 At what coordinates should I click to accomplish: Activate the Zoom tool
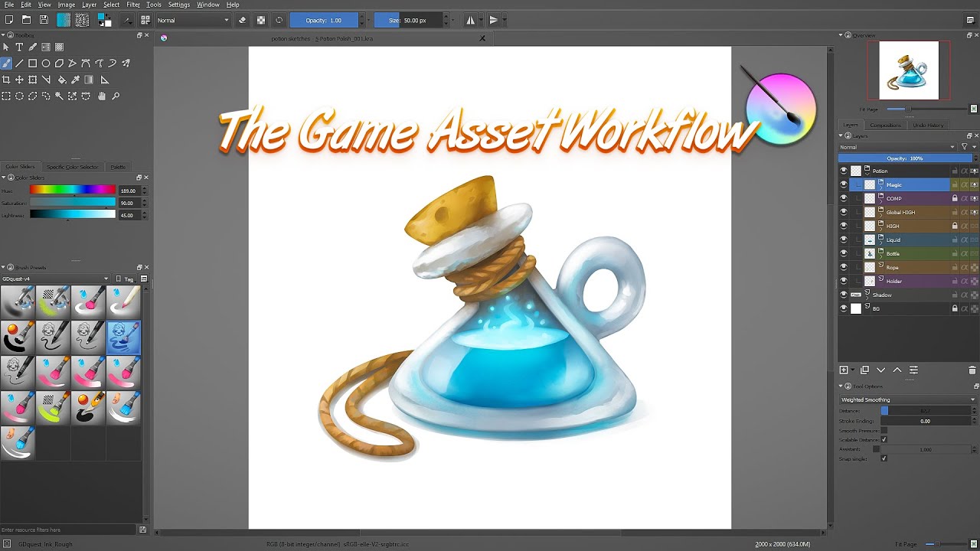point(115,96)
